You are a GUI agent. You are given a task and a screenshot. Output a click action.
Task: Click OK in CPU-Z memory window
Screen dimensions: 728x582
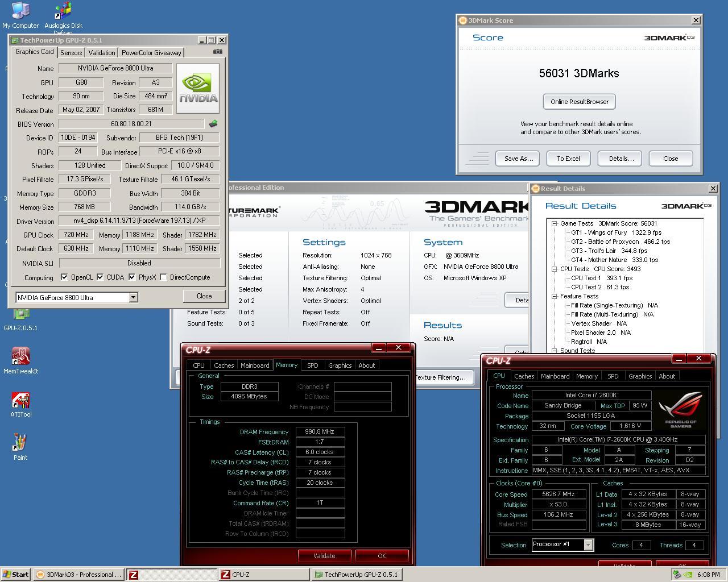(x=382, y=556)
